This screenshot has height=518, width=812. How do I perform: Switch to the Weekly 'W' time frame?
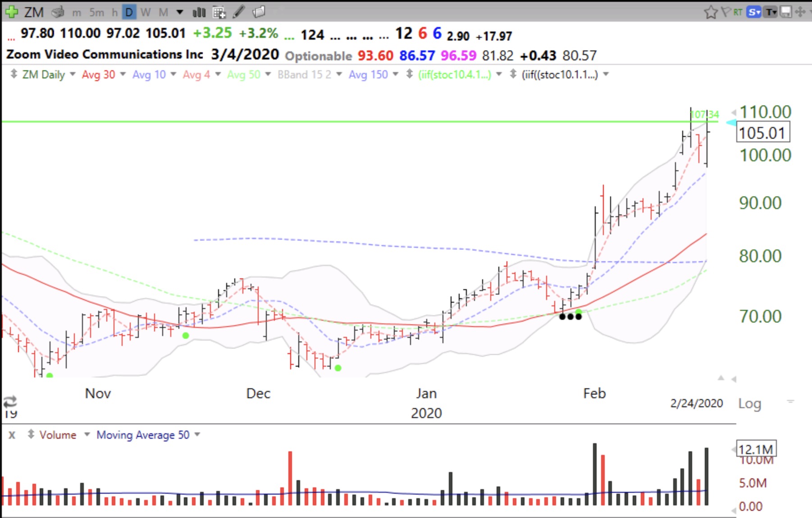146,13
